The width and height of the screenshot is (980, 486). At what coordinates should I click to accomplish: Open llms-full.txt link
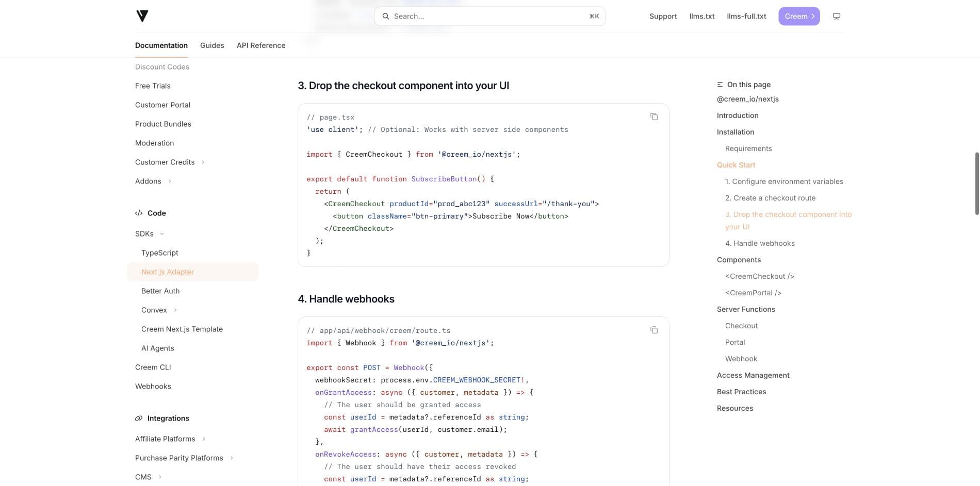click(x=746, y=16)
